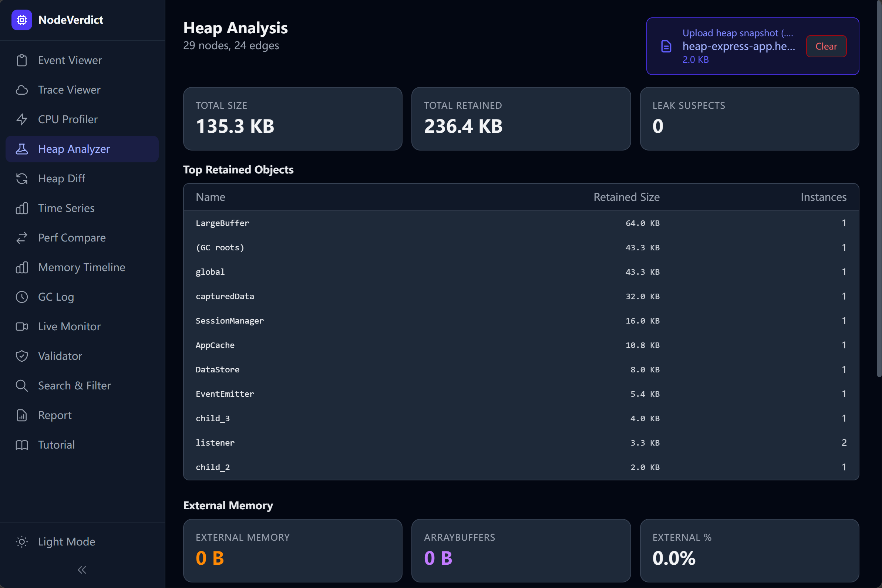Select the capturedData row
Screen dimensions: 882x588
(521, 296)
